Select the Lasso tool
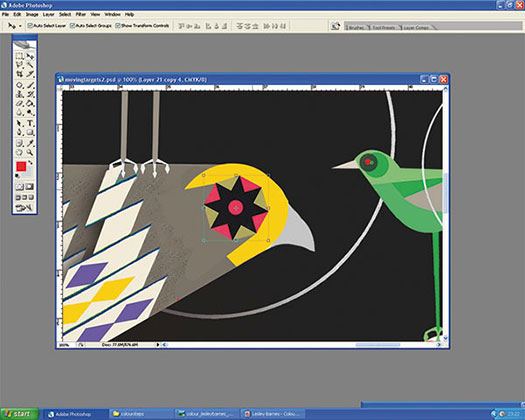This screenshot has width=525, height=420. [x=20, y=65]
